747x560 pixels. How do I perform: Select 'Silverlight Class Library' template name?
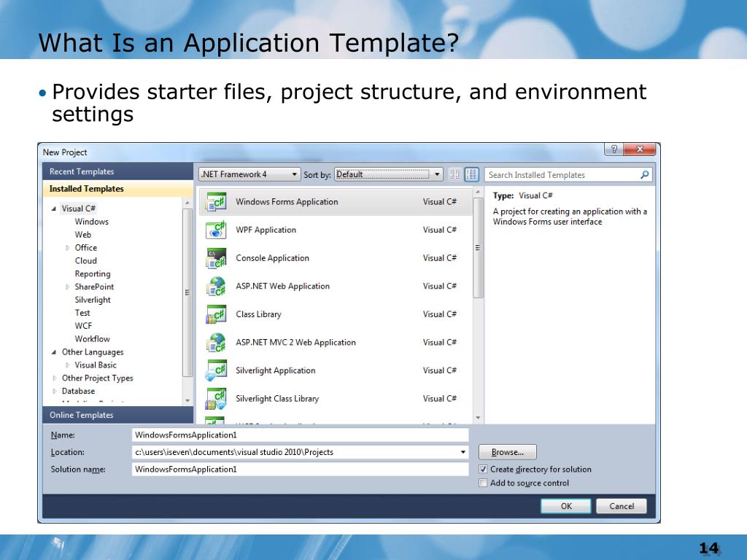coord(277,399)
